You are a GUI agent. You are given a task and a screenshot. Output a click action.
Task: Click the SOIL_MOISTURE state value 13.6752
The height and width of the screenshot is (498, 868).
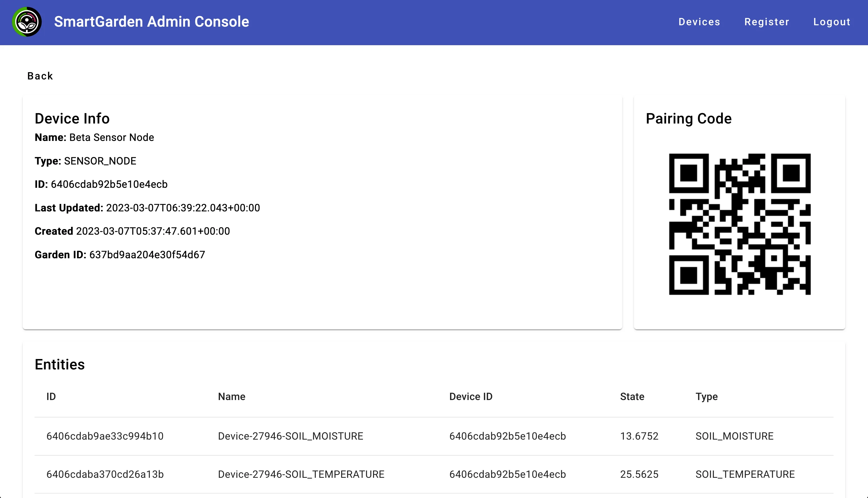[639, 436]
